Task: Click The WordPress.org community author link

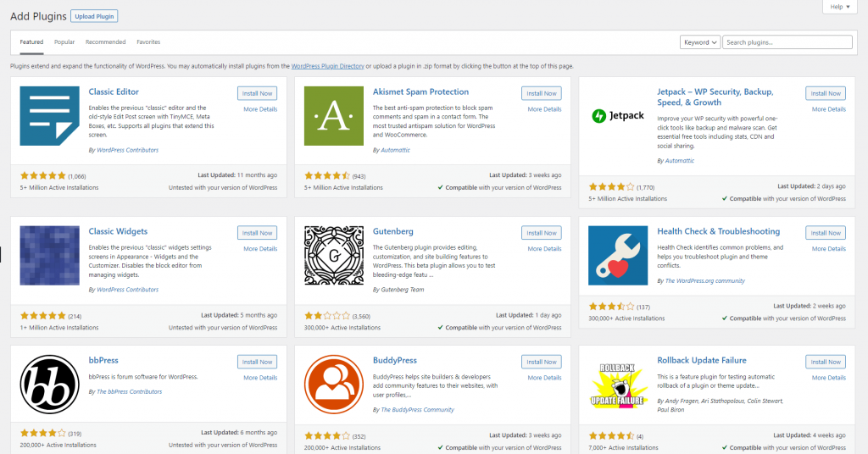Action: point(704,281)
